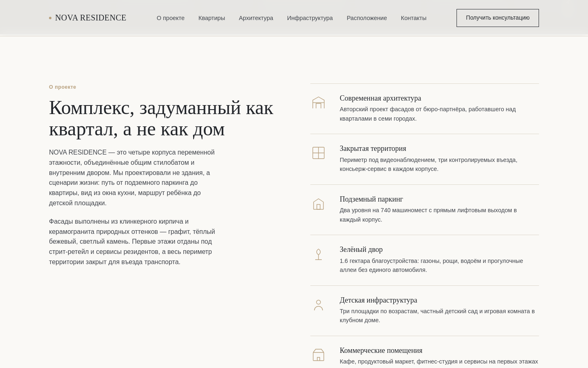Open the О проекте navigation item

pyautogui.click(x=171, y=18)
